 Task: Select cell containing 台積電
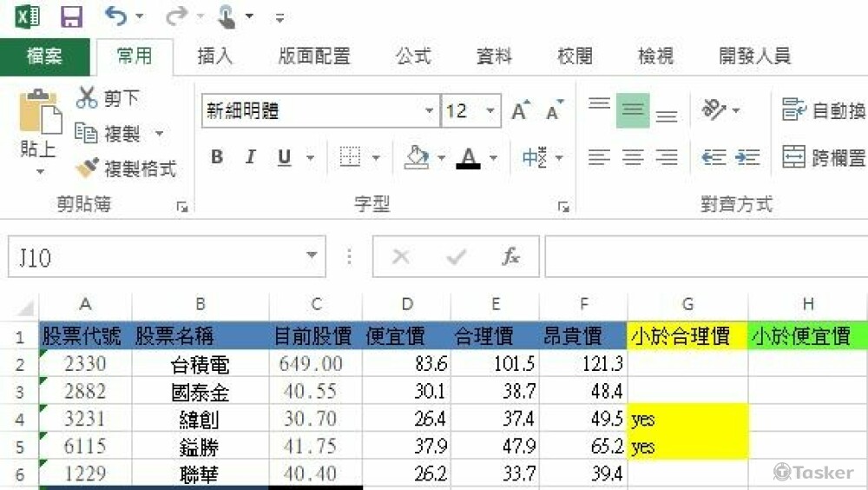coord(201,364)
